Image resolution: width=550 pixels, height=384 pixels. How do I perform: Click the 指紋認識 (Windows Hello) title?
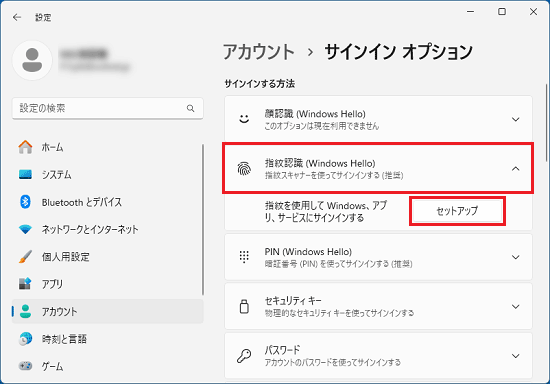point(320,163)
